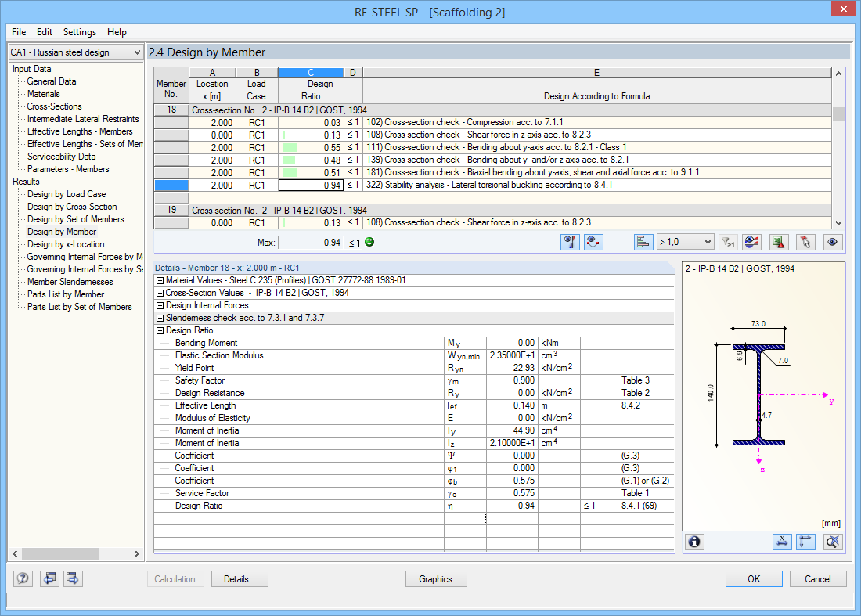Open cross-section info with the info icon

click(x=694, y=542)
